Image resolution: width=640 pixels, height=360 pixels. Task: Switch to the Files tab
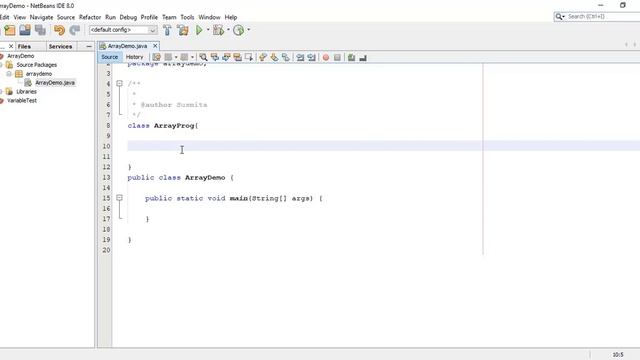tap(24, 47)
